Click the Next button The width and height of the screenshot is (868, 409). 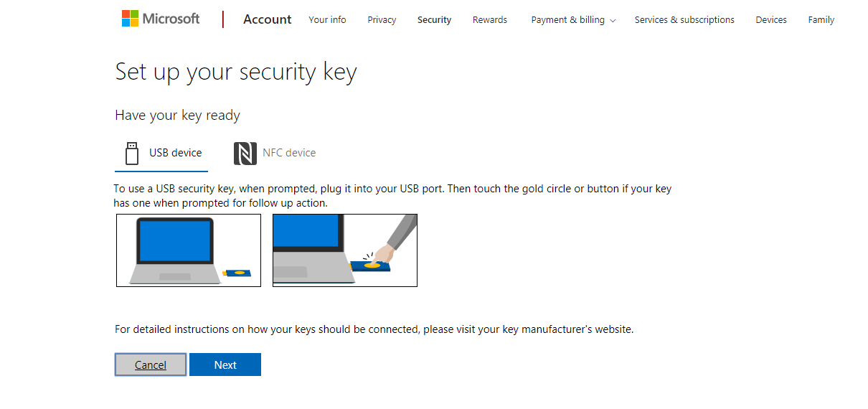[x=225, y=365]
